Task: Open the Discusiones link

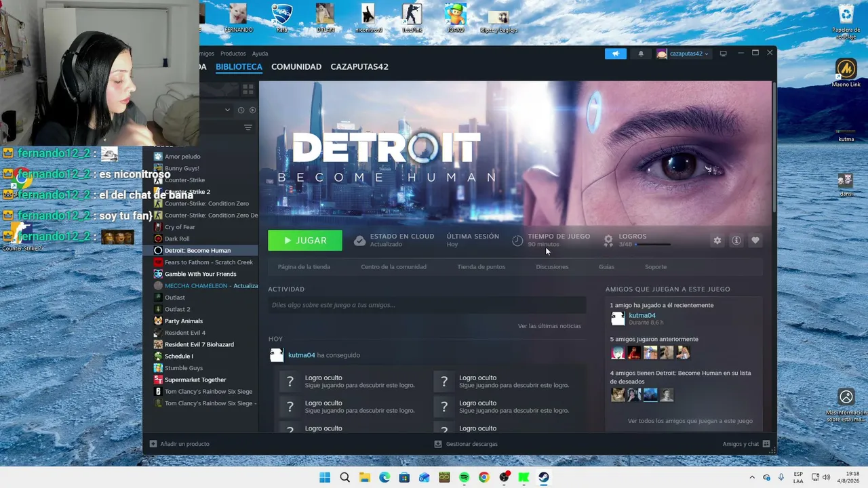Action: pos(552,267)
